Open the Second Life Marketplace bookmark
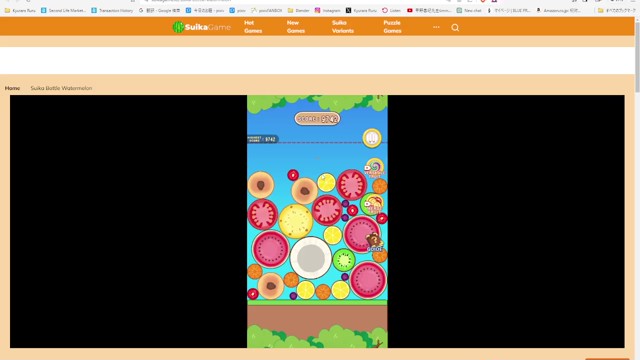640x360 pixels. [63, 10]
